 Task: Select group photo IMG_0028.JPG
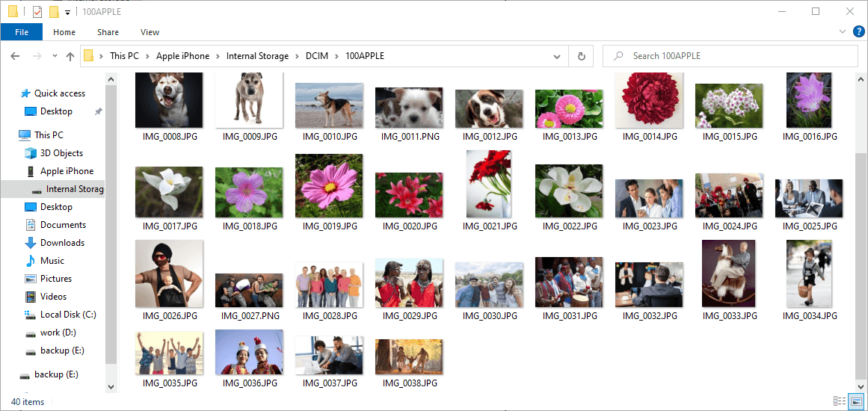[329, 284]
